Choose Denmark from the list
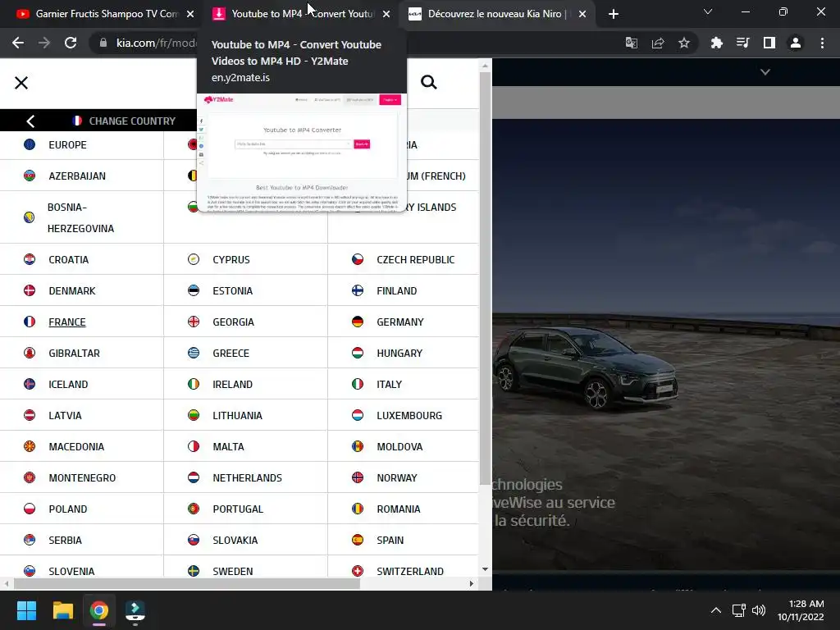 72,290
